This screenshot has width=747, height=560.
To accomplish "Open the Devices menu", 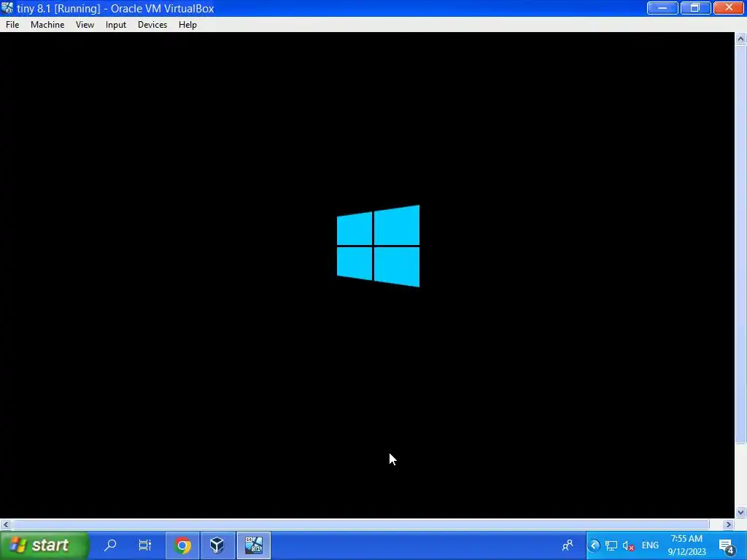I will pyautogui.click(x=152, y=25).
